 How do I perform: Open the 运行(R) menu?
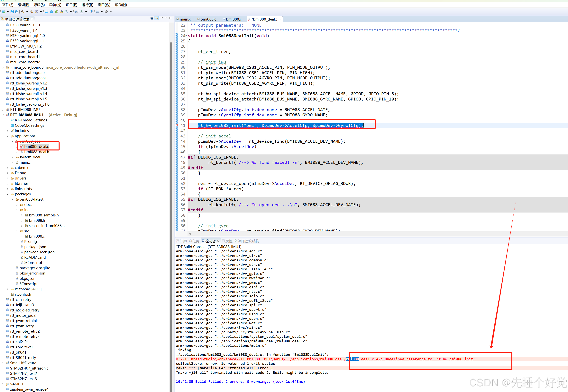coord(87,5)
